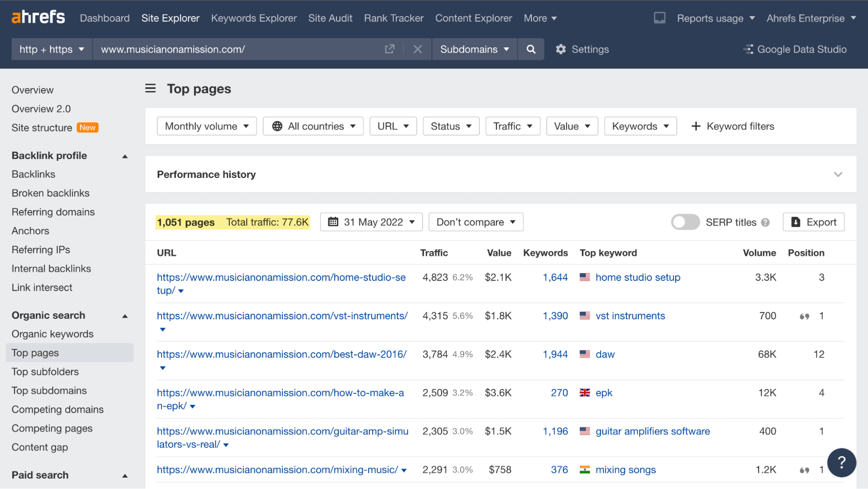Open the help question mark bubble
This screenshot has width=868, height=489.
(x=842, y=463)
